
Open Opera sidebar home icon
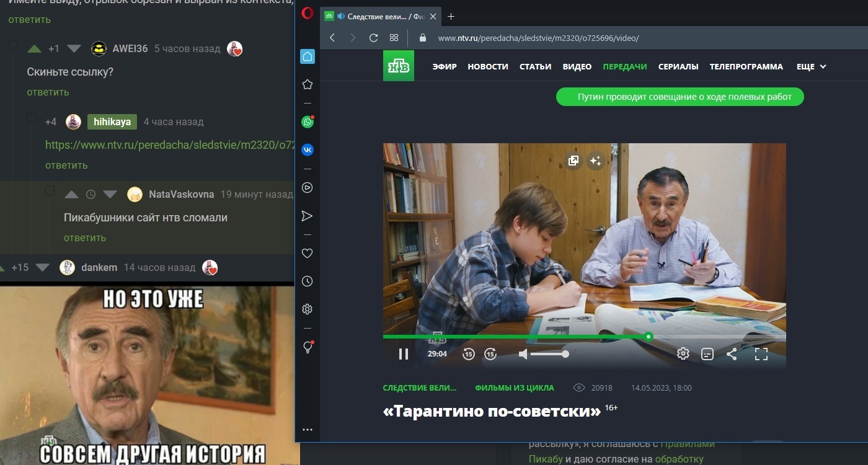pyautogui.click(x=308, y=57)
